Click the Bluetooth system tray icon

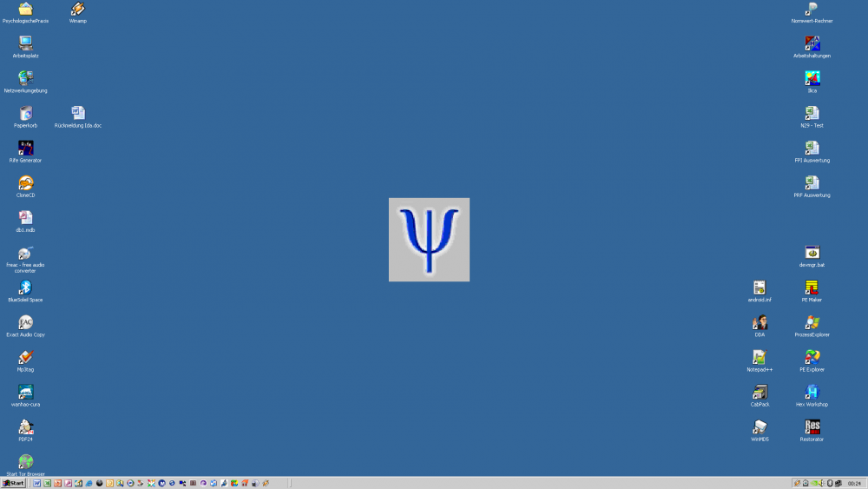click(830, 484)
